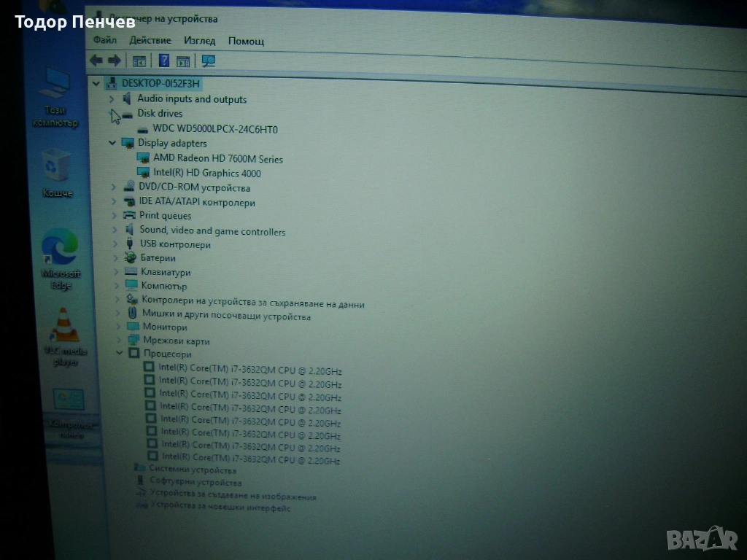Open the Действие menu
This screenshot has height=560, width=747.
(x=150, y=40)
